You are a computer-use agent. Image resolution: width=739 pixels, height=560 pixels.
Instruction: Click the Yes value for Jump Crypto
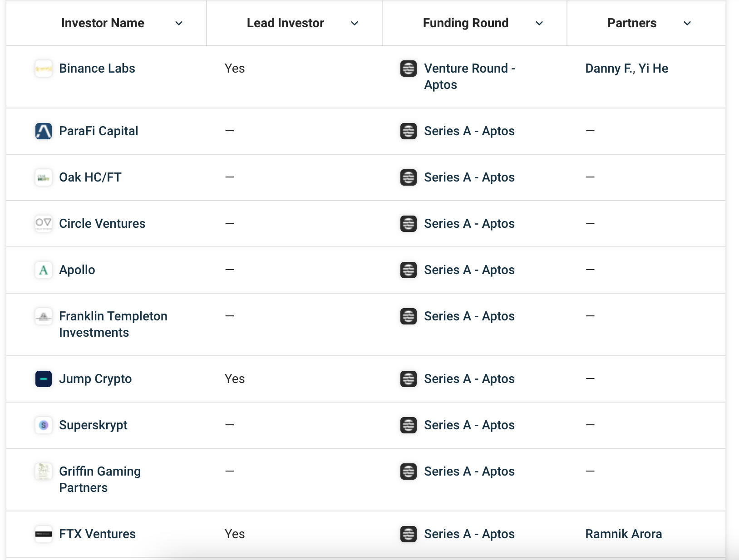coord(235,379)
